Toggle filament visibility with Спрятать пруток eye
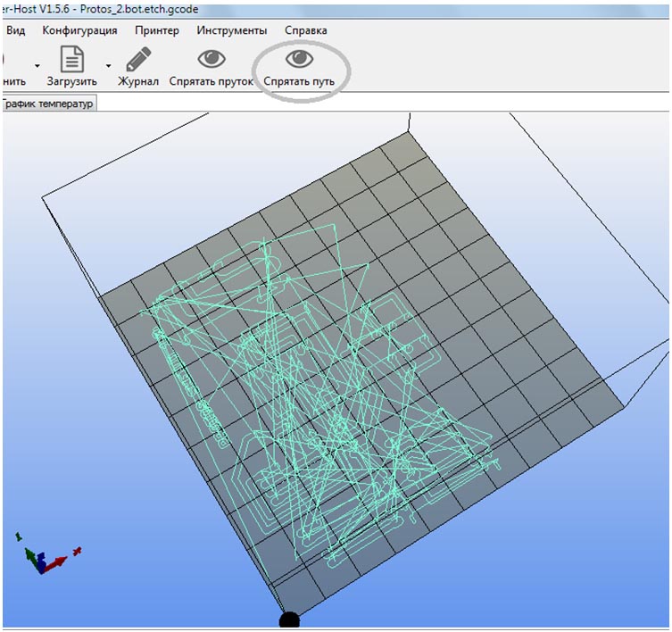Screen dimensions: 672x632 [212, 59]
